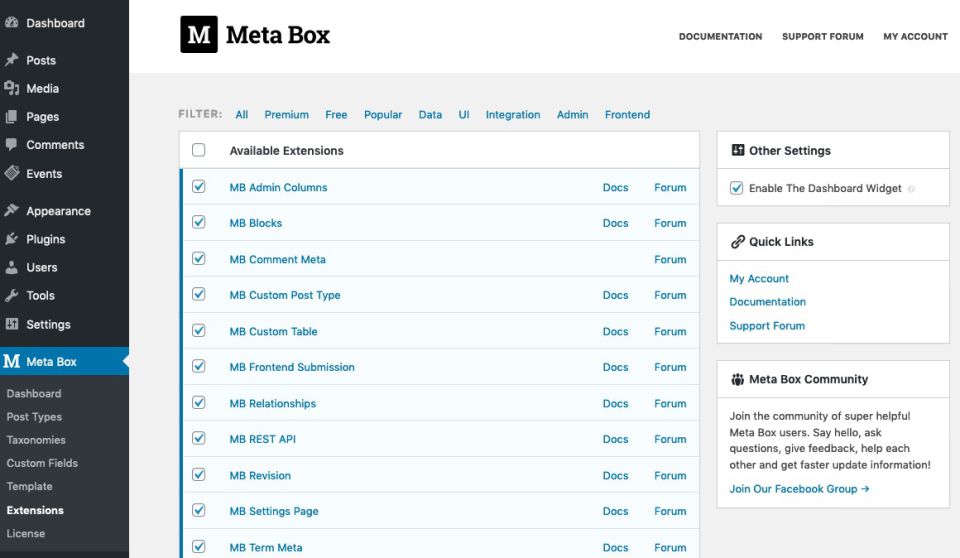960x558 pixels.
Task: Open Appearance via the paintbrush icon
Action: (12, 211)
